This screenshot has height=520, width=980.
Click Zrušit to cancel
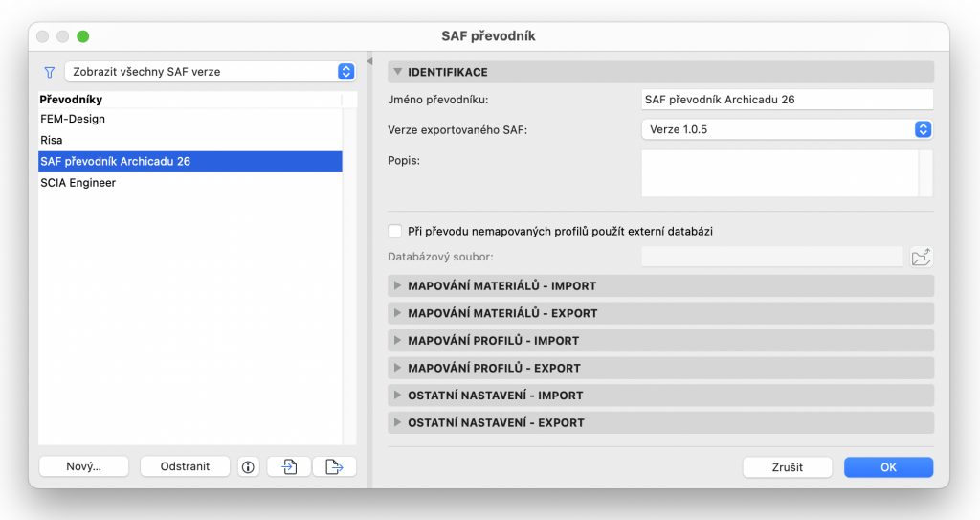788,467
